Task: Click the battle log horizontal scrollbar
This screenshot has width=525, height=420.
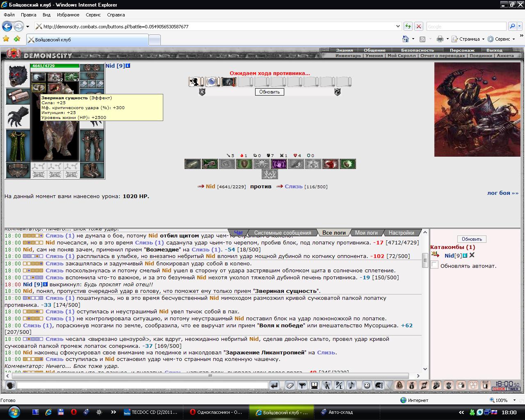Action: coord(210,376)
